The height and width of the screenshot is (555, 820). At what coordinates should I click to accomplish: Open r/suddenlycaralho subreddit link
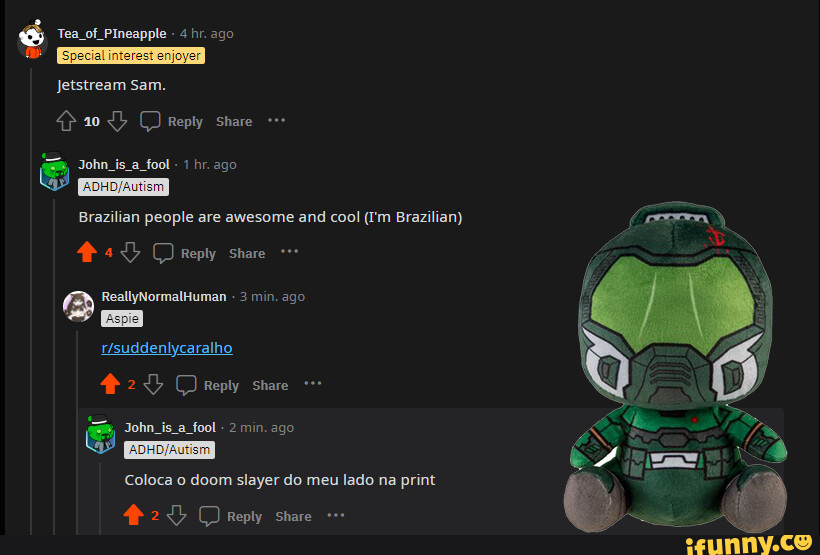(167, 348)
